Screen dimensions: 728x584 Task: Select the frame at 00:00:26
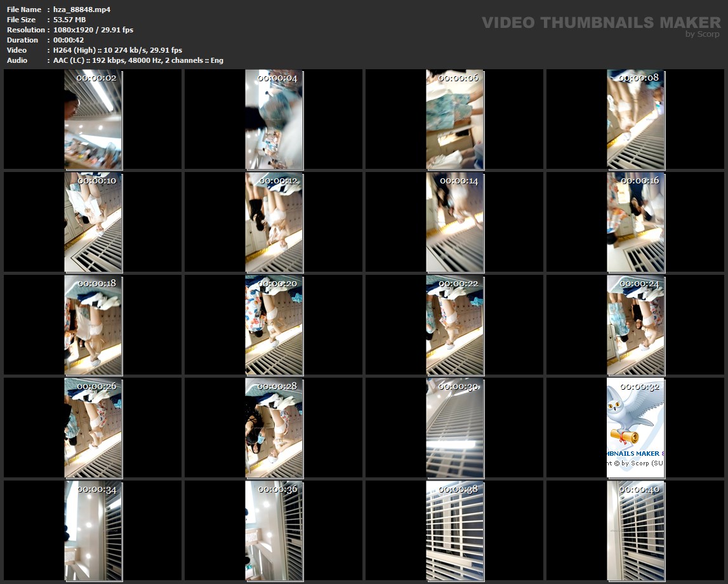[x=93, y=428]
